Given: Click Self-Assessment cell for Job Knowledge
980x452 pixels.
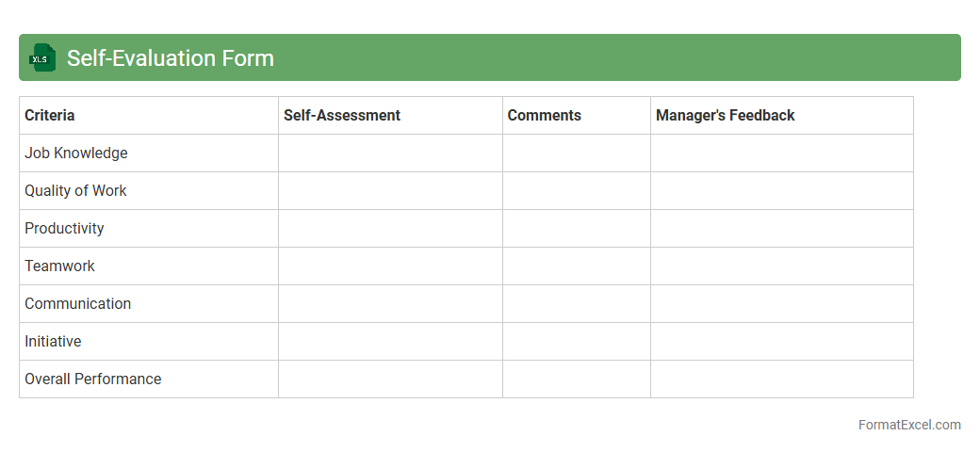Looking at the screenshot, I should click(390, 153).
